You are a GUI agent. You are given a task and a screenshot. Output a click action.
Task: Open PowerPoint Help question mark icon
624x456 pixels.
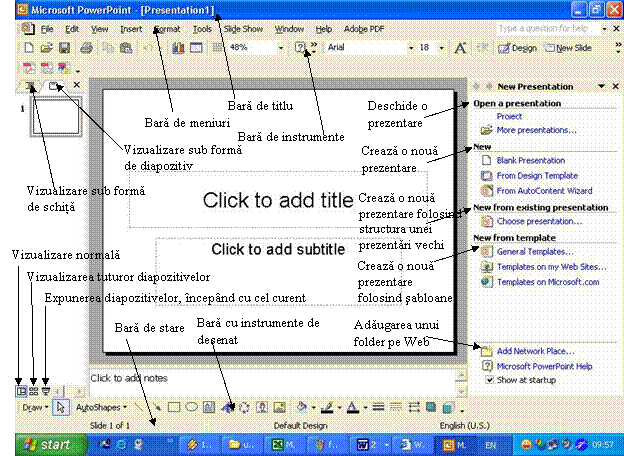click(x=300, y=48)
